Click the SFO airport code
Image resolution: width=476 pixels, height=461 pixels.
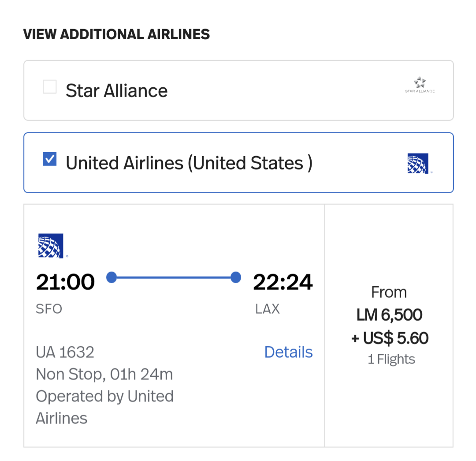pos(49,308)
